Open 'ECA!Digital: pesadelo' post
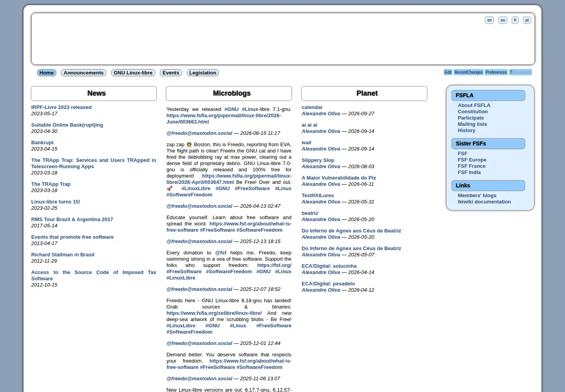 [x=328, y=283]
